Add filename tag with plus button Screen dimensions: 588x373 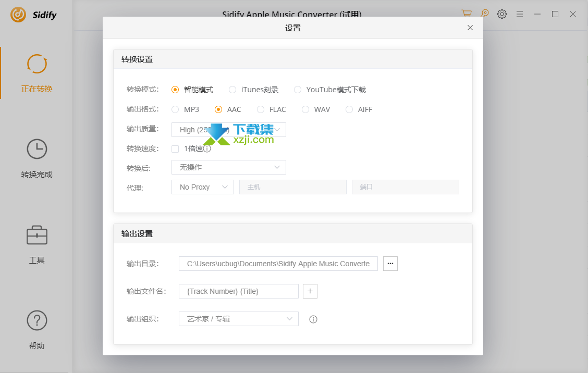310,291
